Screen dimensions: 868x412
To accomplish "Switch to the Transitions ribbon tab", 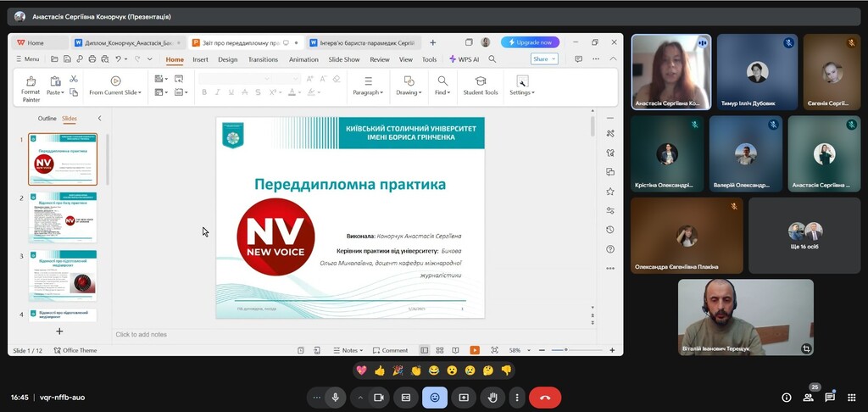I will click(263, 59).
